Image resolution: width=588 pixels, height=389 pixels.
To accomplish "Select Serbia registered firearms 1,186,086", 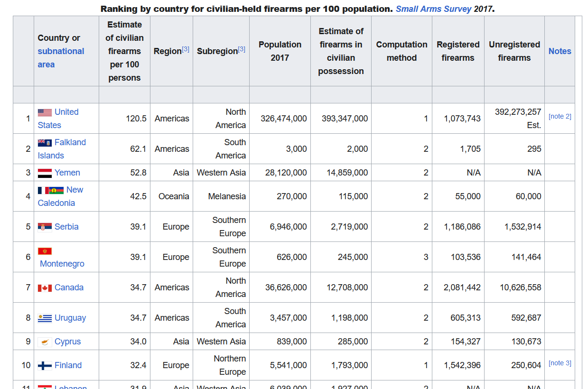I will coord(458,227).
